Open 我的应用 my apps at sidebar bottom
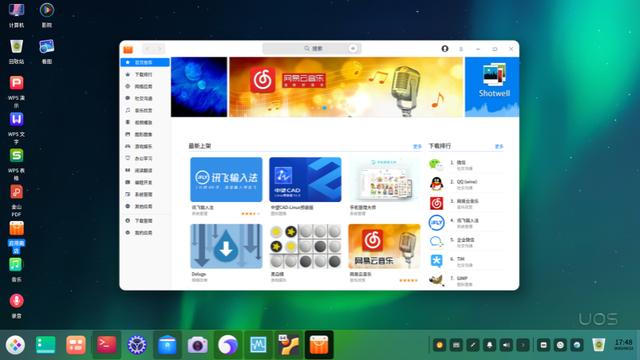 pyautogui.click(x=145, y=233)
